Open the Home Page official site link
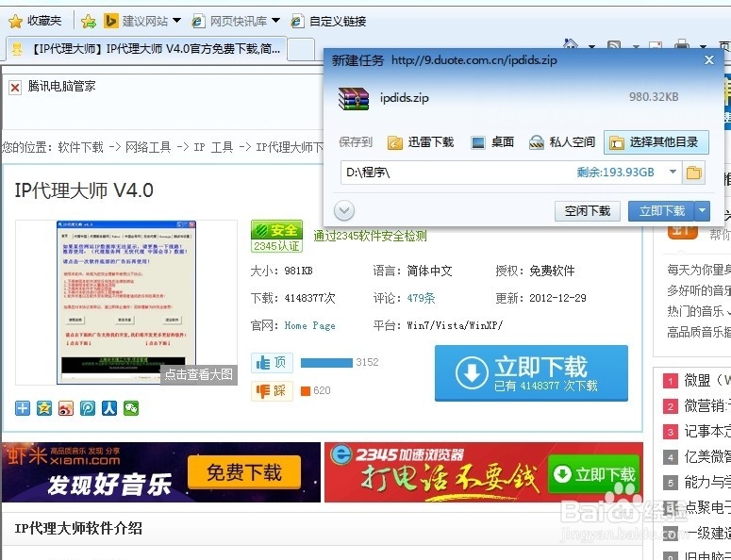731x560 pixels. [310, 325]
